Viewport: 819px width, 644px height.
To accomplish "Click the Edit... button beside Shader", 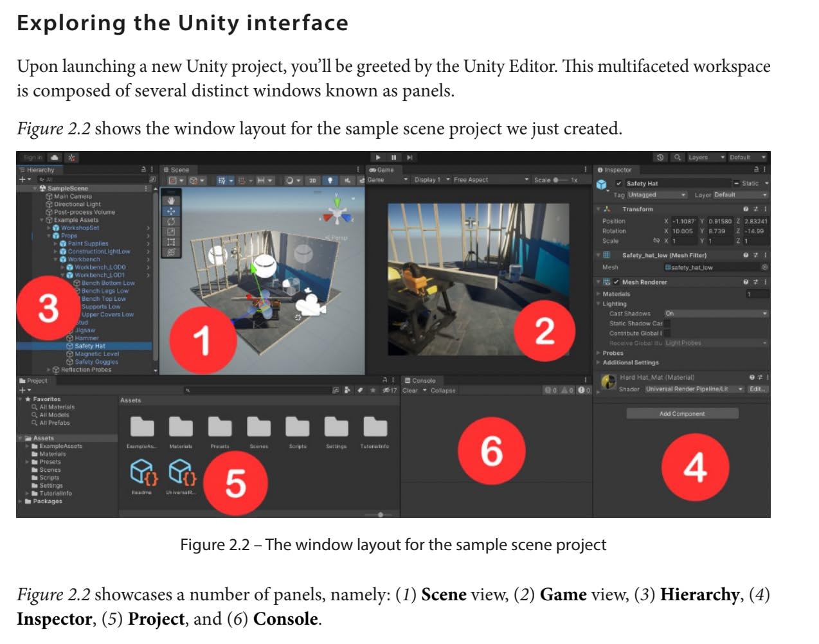I will click(757, 389).
